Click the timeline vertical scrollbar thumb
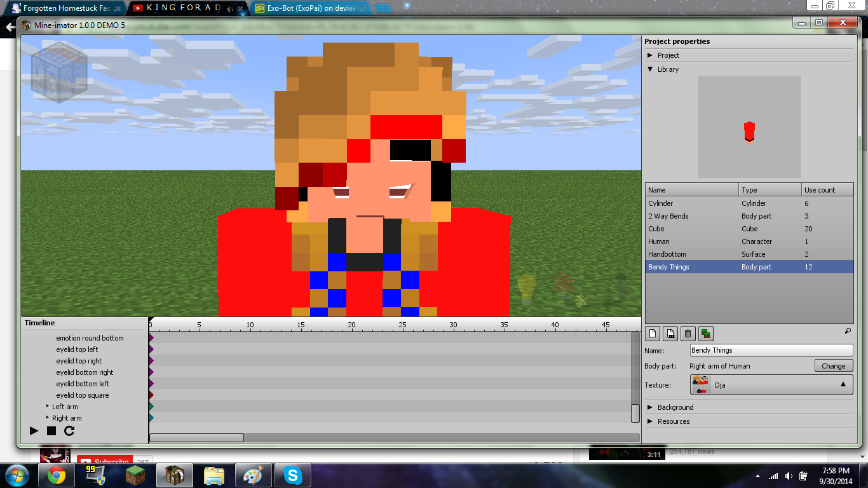Viewport: 868px width, 488px height. coord(635,413)
